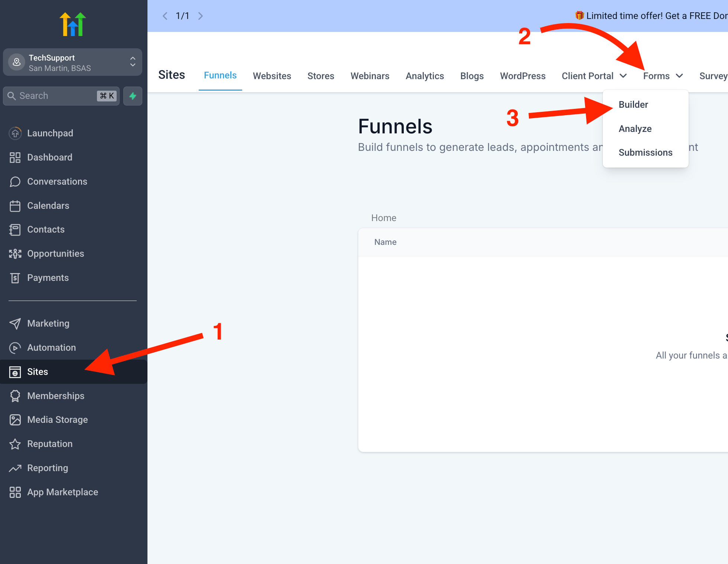Click the Reporting trend line icon
Image resolution: width=728 pixels, height=564 pixels.
click(x=15, y=468)
